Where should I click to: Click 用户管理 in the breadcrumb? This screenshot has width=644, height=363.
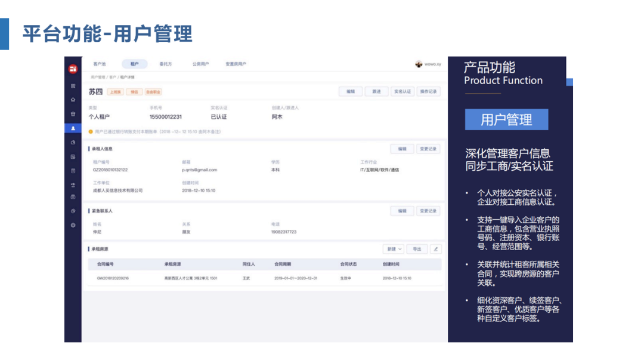pos(98,77)
